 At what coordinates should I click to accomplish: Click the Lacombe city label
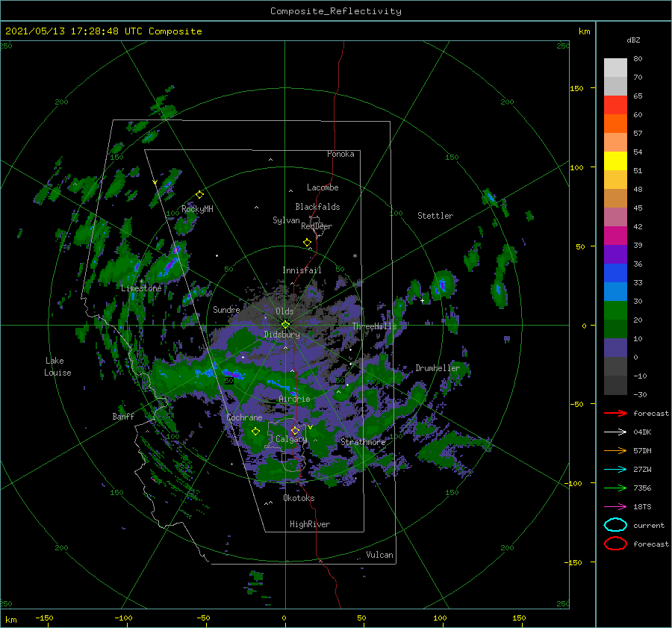(323, 187)
